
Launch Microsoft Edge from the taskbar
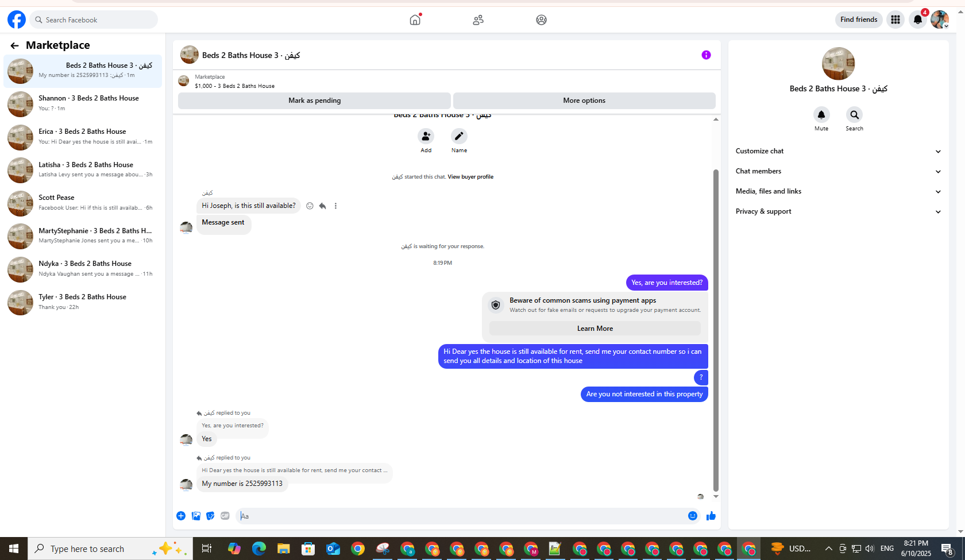tap(258, 549)
